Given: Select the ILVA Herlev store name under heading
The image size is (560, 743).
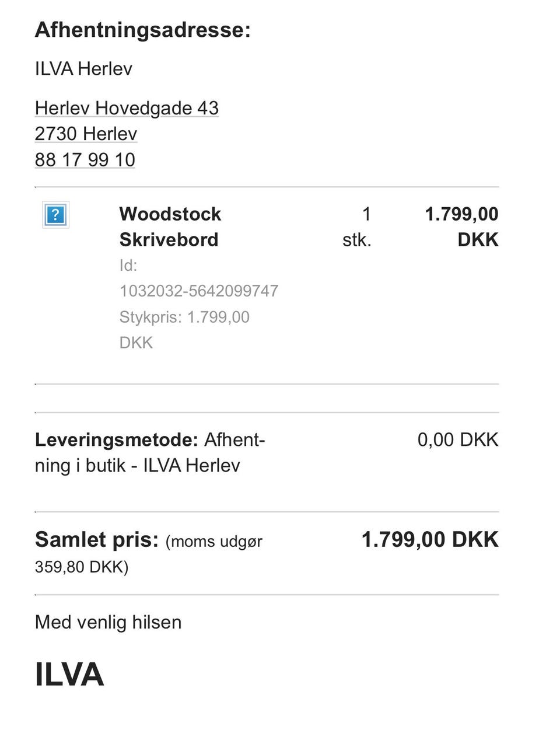Looking at the screenshot, I should coord(83,69).
